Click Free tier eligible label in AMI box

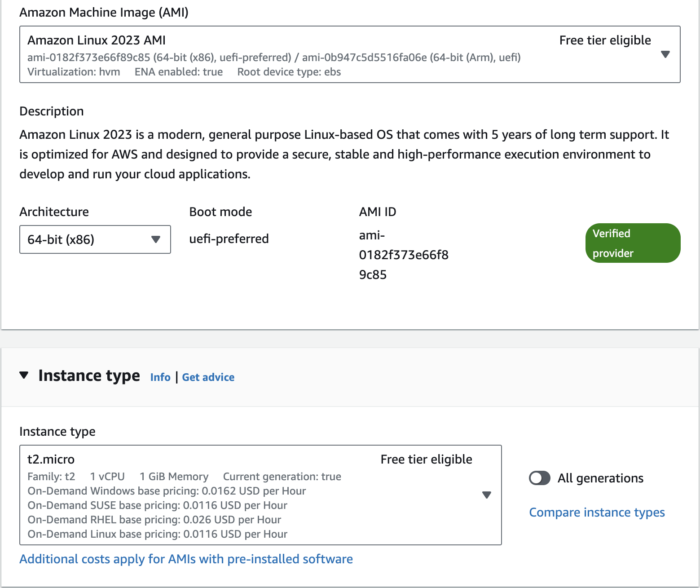(x=605, y=40)
